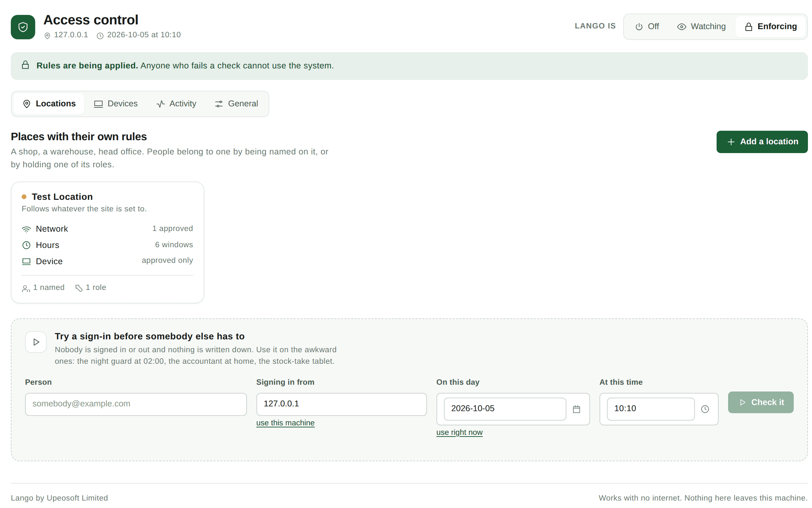This screenshot has width=812, height=508.
Task: Click the approved only device value
Action: click(x=167, y=260)
